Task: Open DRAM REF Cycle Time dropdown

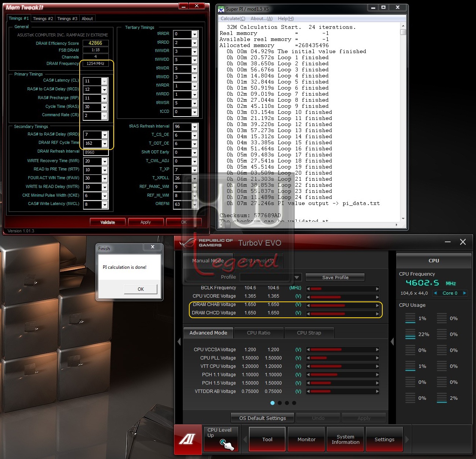Action: tap(105, 144)
